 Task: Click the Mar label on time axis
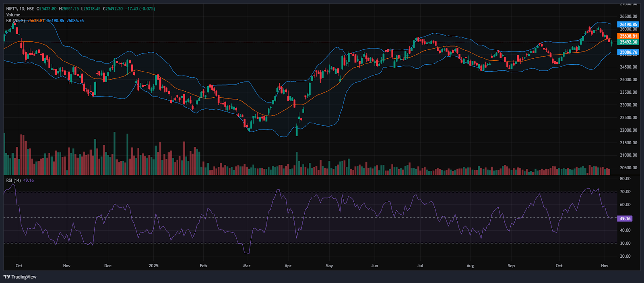pos(247,266)
